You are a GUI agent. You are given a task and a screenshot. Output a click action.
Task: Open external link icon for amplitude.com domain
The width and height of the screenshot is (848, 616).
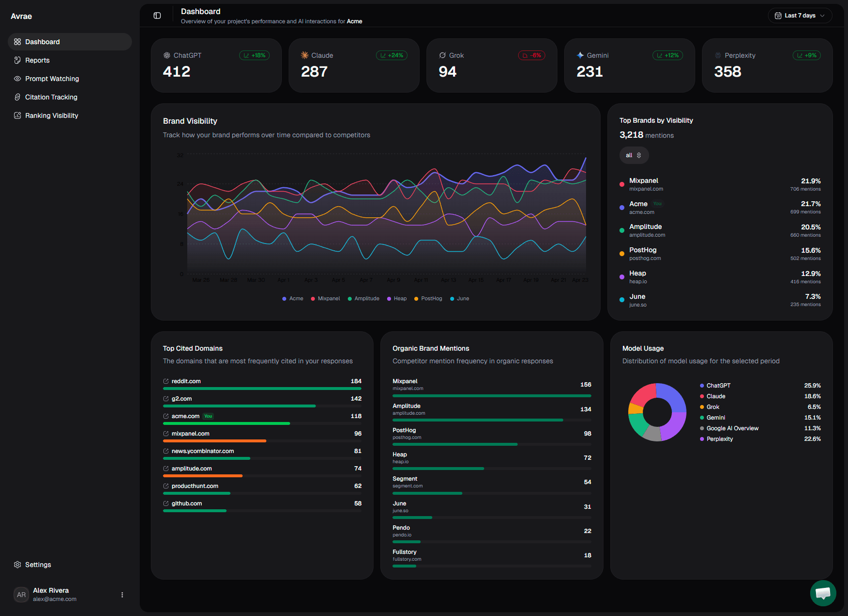(x=166, y=469)
